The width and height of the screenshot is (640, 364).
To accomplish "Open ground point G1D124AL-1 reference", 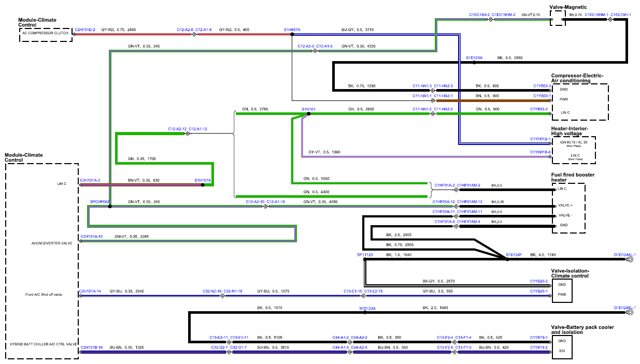I will [x=624, y=255].
